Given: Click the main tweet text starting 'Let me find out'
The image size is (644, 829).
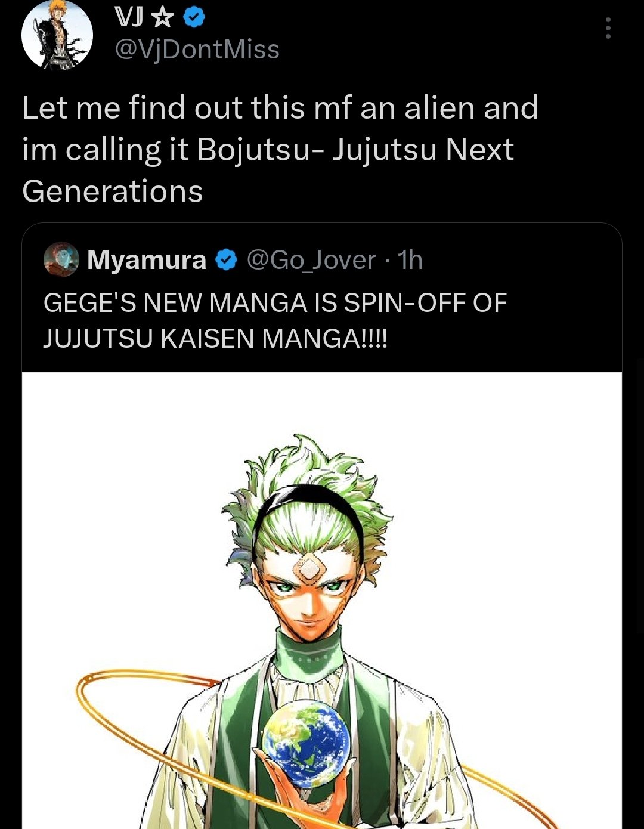Looking at the screenshot, I should click(280, 108).
